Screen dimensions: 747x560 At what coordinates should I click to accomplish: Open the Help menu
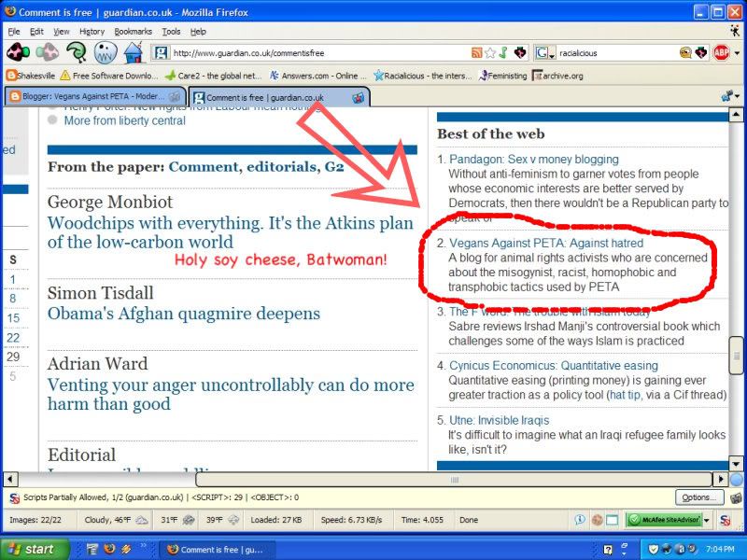click(198, 32)
